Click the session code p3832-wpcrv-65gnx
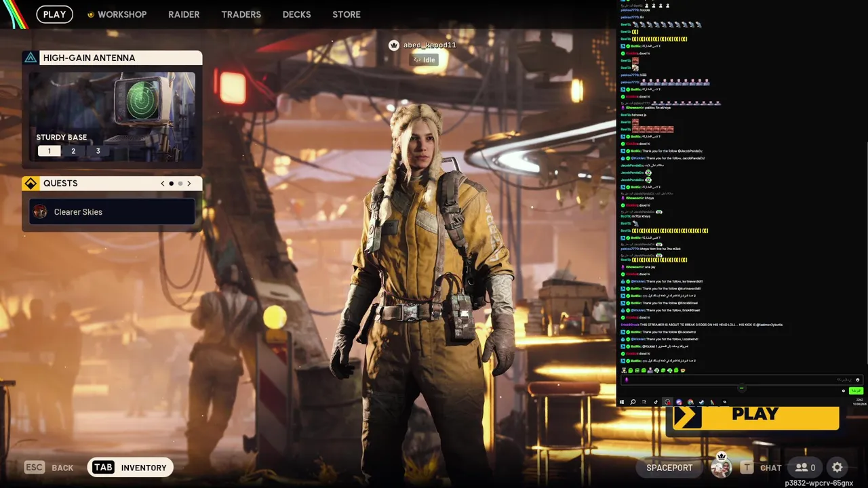This screenshot has height=488, width=868. point(819,483)
